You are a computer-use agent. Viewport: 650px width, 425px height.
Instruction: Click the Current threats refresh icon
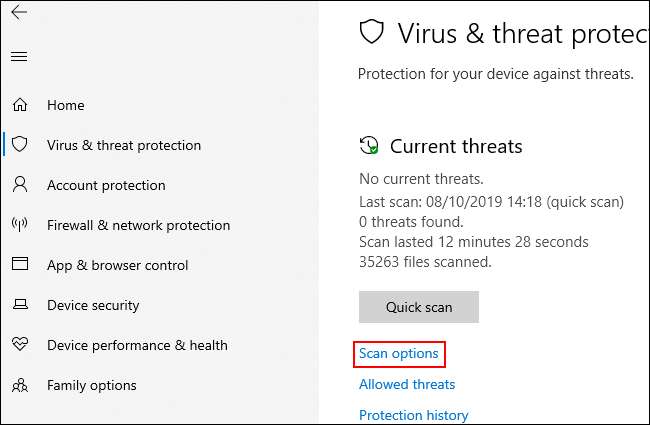click(x=369, y=146)
